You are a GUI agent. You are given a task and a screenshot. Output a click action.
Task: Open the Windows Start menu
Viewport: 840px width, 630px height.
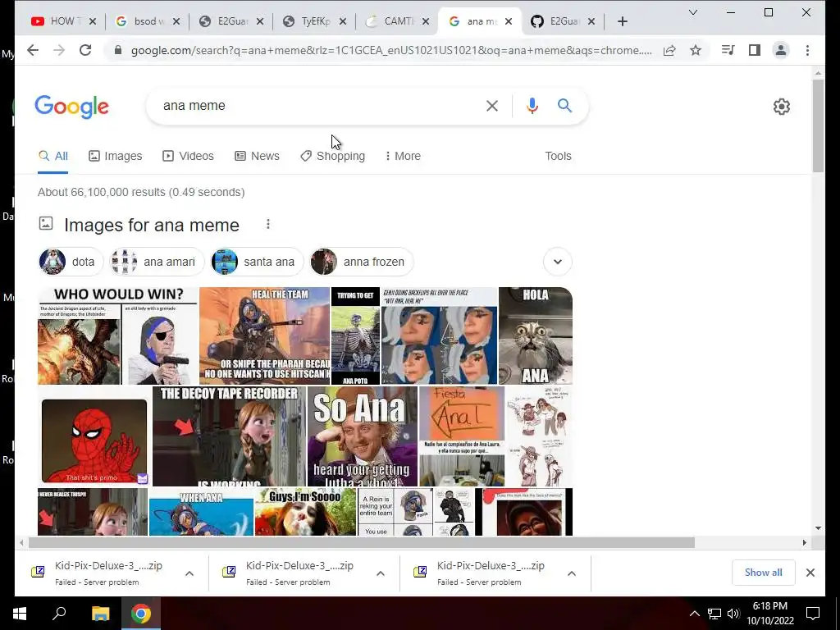[x=20, y=614]
